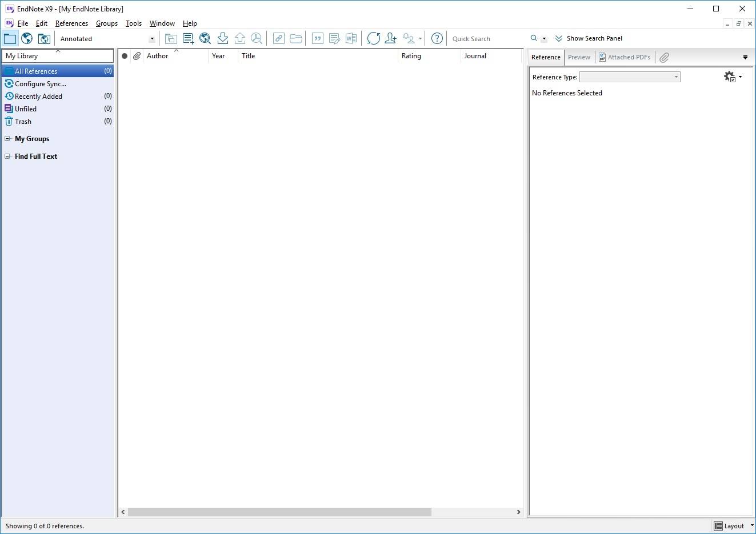Select All References group
The height and width of the screenshot is (534, 756).
point(58,71)
